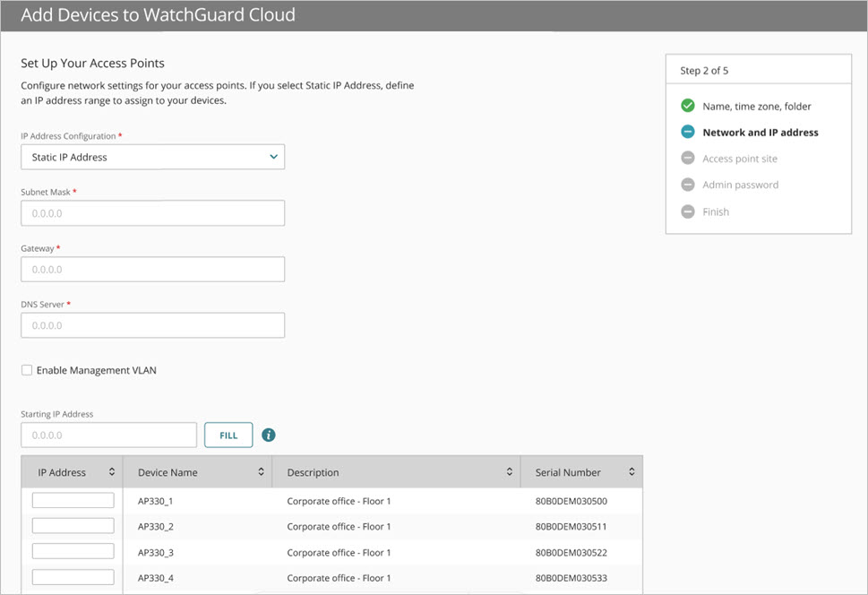Click the Starting IP Address input field
Image resolution: width=868 pixels, height=595 pixels.
pyautogui.click(x=108, y=435)
